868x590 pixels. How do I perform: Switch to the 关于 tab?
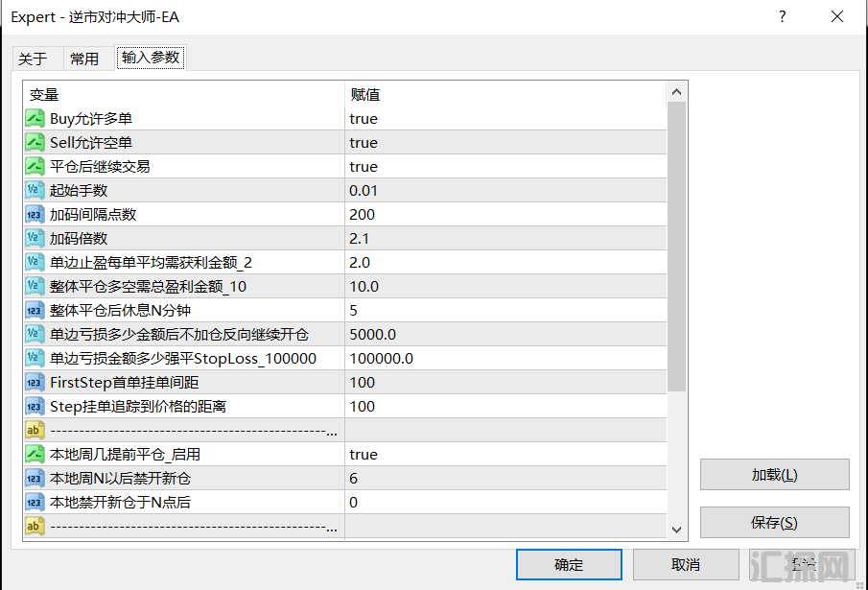click(x=33, y=59)
